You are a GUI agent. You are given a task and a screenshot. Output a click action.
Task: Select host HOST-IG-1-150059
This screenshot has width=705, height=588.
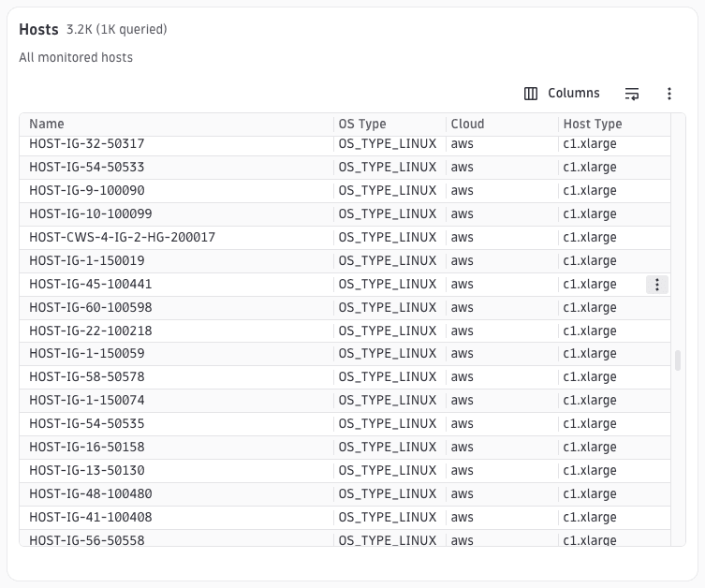click(87, 353)
